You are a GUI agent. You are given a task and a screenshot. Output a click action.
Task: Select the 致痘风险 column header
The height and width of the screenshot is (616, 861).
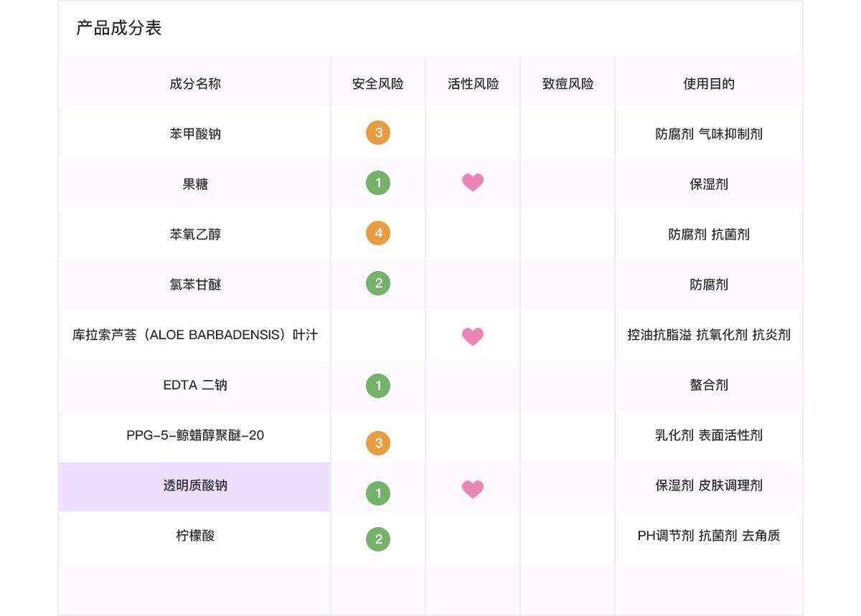coord(568,84)
